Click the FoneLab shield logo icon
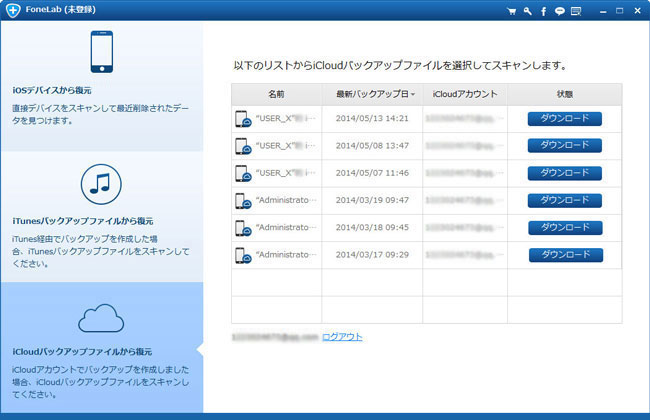The image size is (650, 420). (x=10, y=11)
